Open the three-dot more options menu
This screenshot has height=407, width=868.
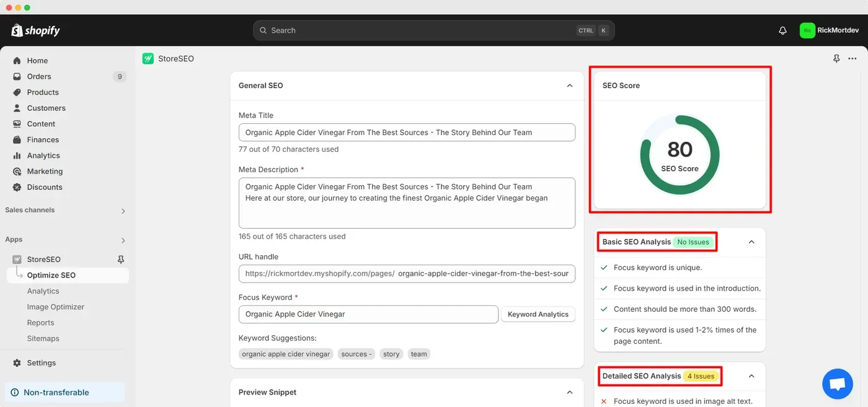tap(852, 59)
